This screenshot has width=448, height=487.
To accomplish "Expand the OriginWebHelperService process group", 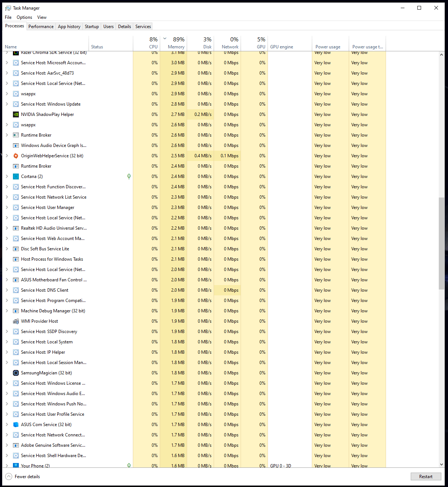I will [7, 156].
